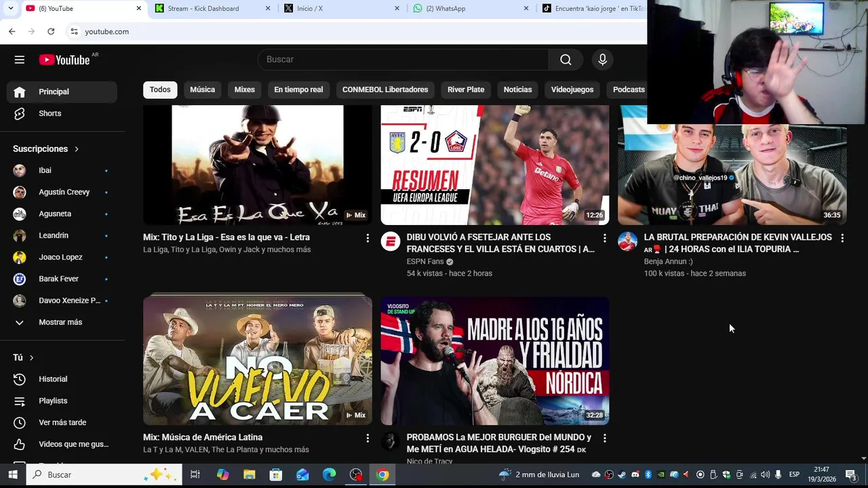The height and width of the screenshot is (488, 868).
Task: Open the YouTube hamburger guide menu
Action: click(20, 60)
